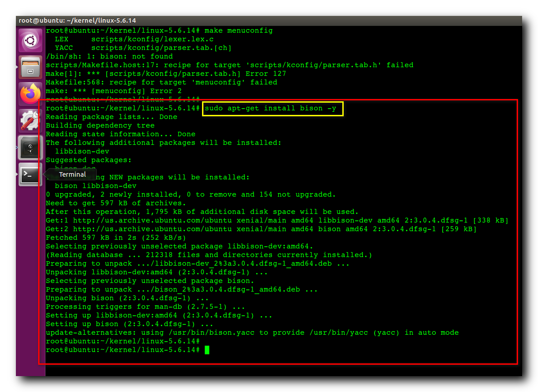Click the dark safe-style utility icon in dock
The image size is (538, 392).
pyautogui.click(x=30, y=147)
